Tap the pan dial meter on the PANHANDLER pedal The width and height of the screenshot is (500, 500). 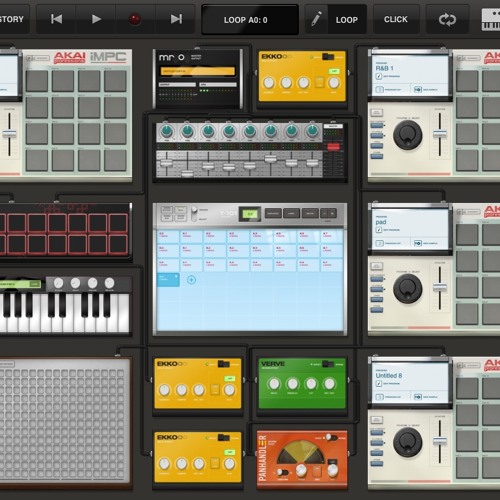tap(301, 452)
